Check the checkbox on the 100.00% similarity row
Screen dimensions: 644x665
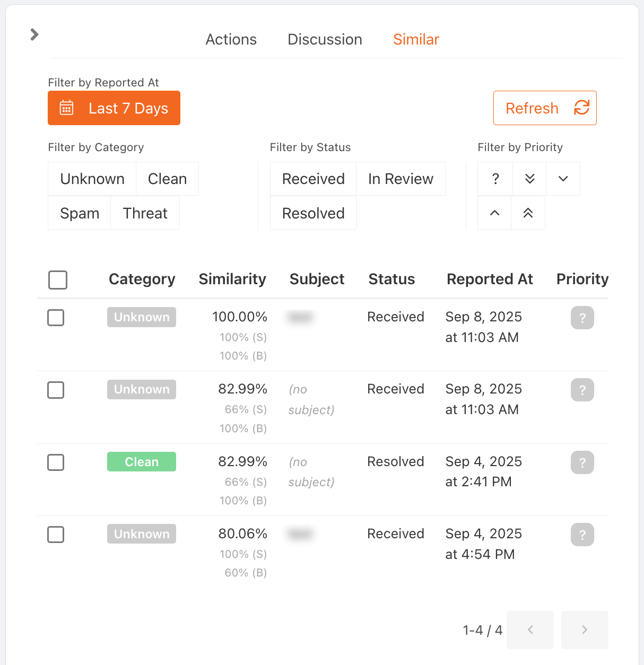pyautogui.click(x=56, y=318)
